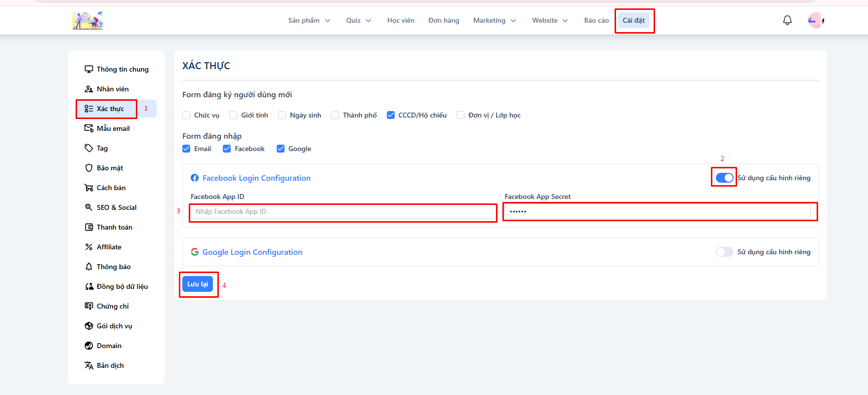
Task: Expand the Website dropdown menu
Action: coord(549,20)
